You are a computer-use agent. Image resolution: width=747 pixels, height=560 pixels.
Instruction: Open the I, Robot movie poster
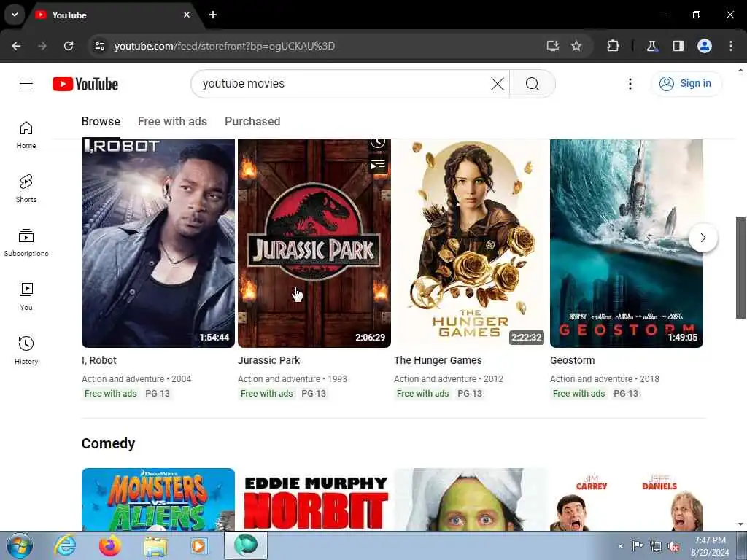click(158, 244)
